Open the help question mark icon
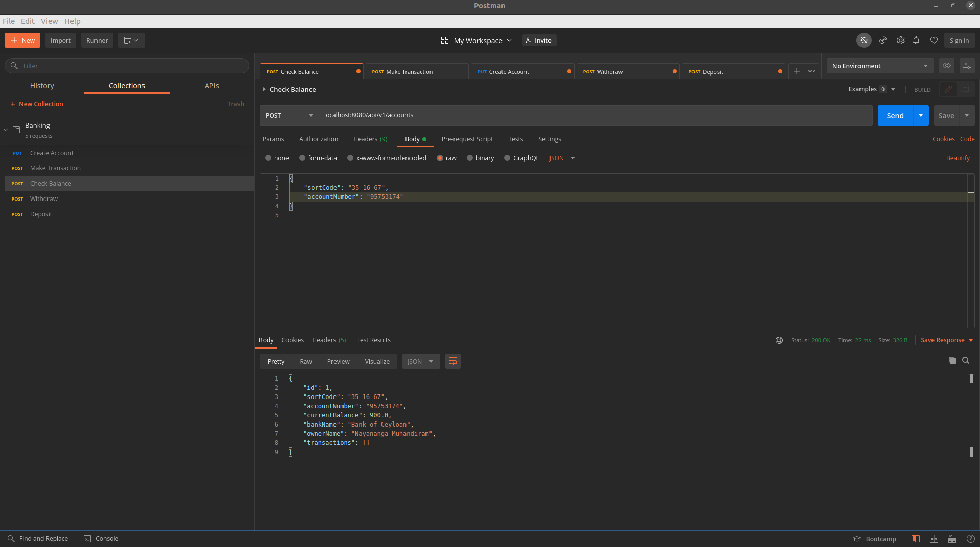Image resolution: width=980 pixels, height=547 pixels. [971, 539]
